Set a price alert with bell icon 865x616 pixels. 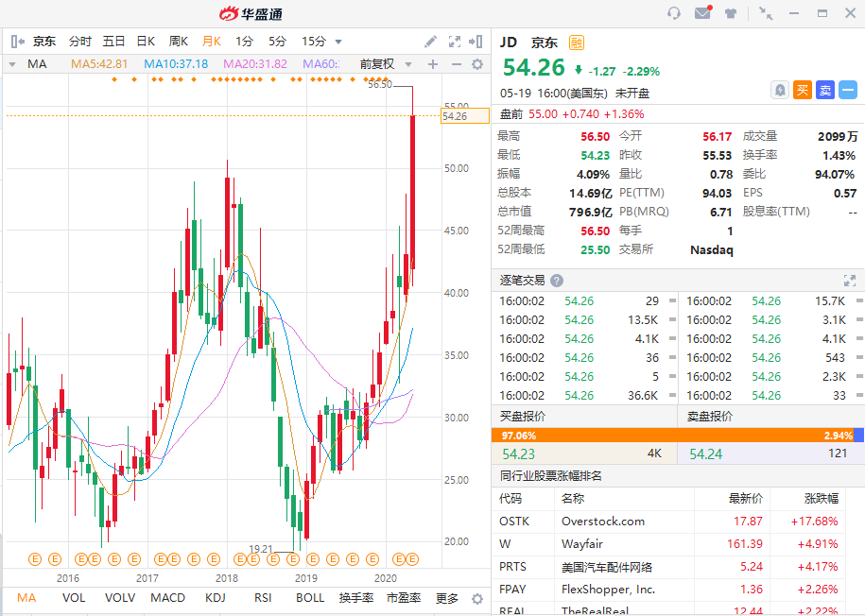tap(780, 90)
